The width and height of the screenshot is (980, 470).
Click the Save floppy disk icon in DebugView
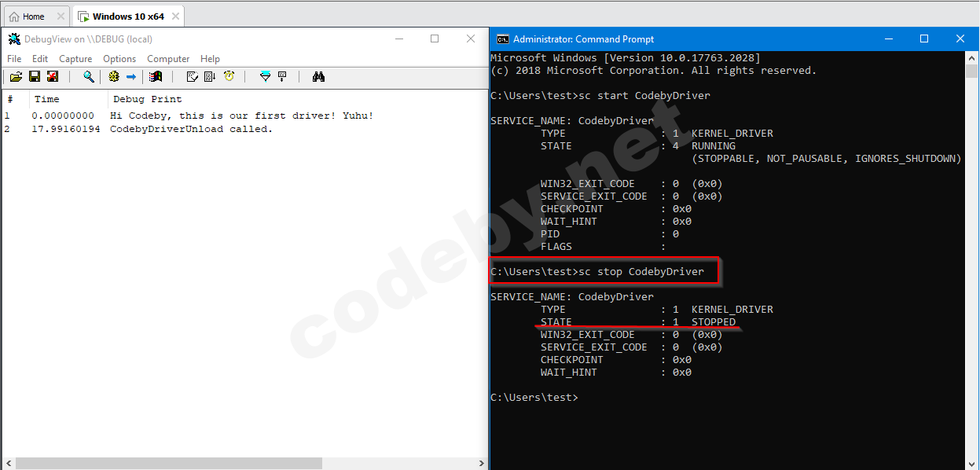click(x=35, y=76)
